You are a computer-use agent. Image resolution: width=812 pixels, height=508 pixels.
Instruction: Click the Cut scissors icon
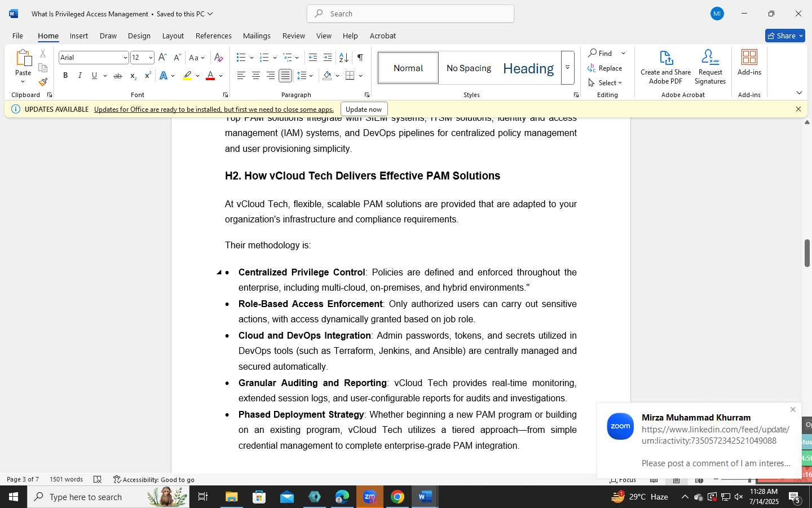tap(43, 54)
